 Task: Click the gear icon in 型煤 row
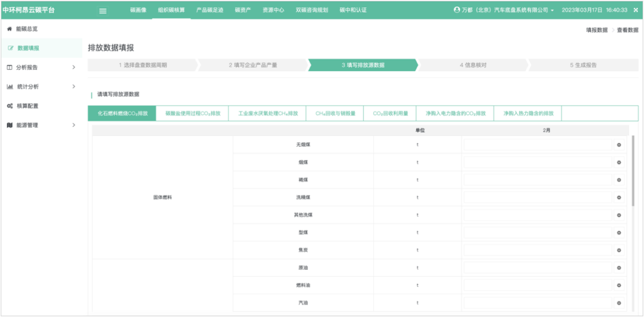(619, 233)
